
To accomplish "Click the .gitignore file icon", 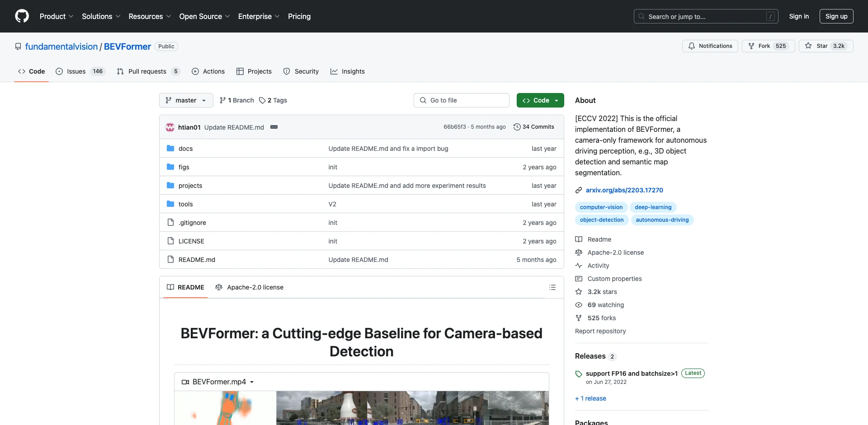I will pos(170,222).
